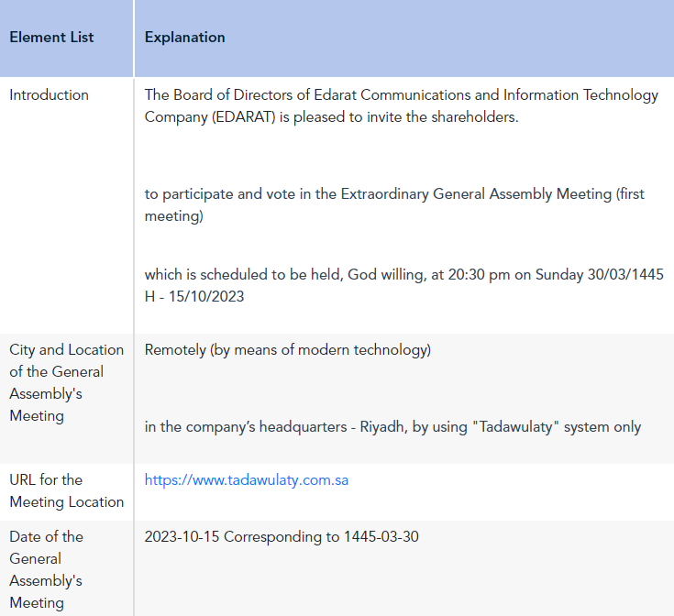Click the Meeting Location text under URL
The image size is (674, 616).
click(67, 502)
